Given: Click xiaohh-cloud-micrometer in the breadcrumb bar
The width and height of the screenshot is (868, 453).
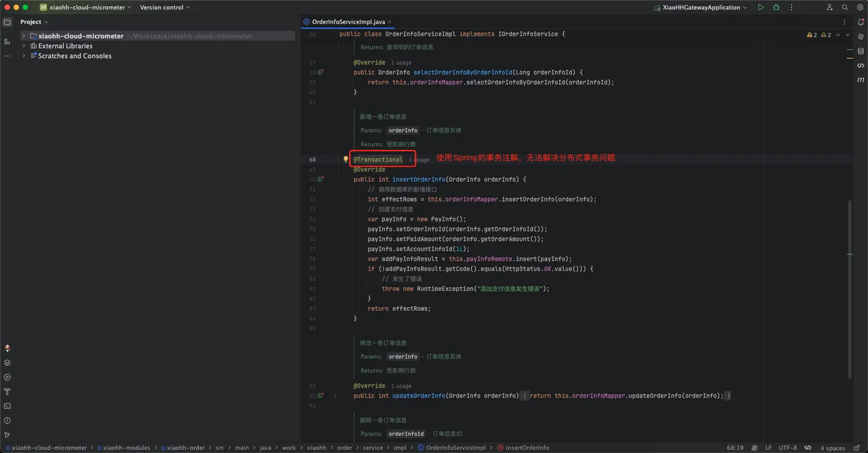Looking at the screenshot, I should pos(46,447).
